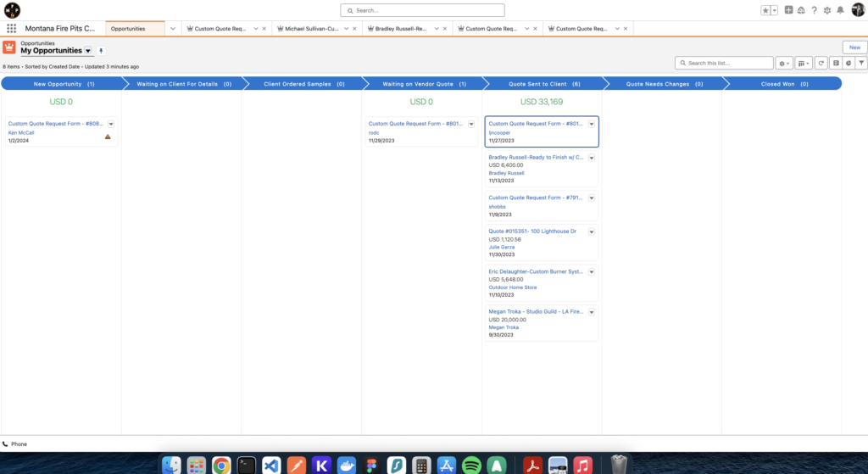This screenshot has width=868, height=474.
Task: Click the warning triangle on Ken McCall card
Action: click(x=108, y=137)
